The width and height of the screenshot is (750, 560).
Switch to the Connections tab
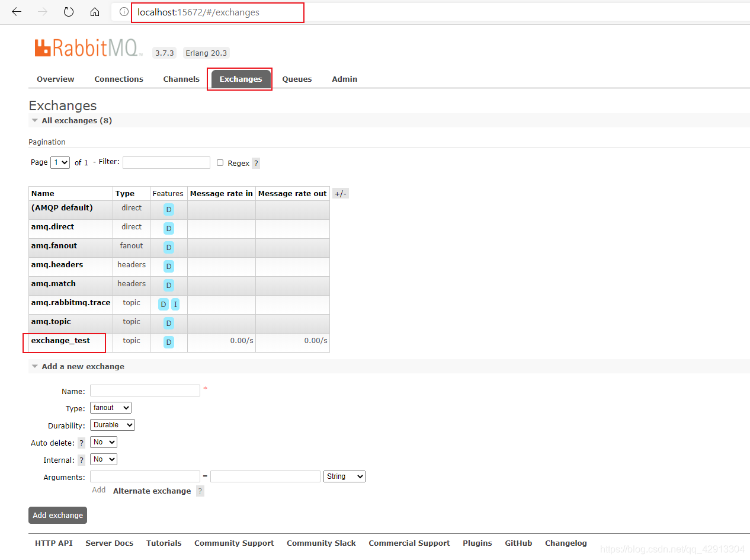pos(118,79)
